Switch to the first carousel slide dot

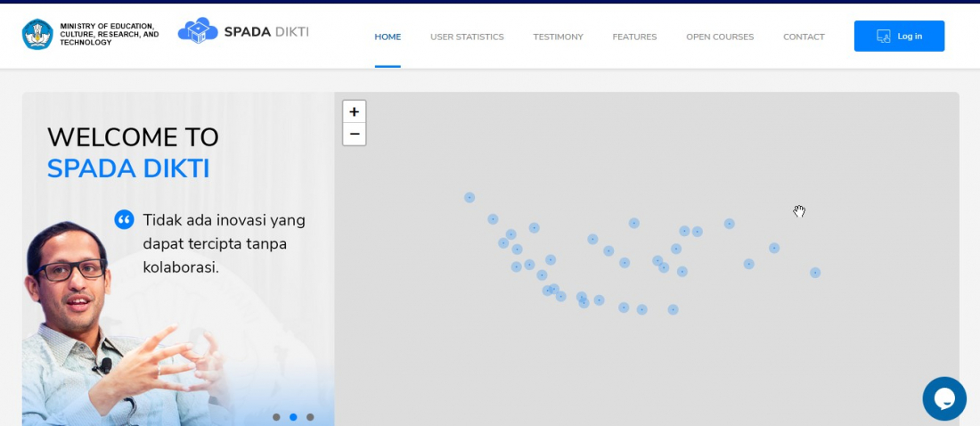coord(276,417)
